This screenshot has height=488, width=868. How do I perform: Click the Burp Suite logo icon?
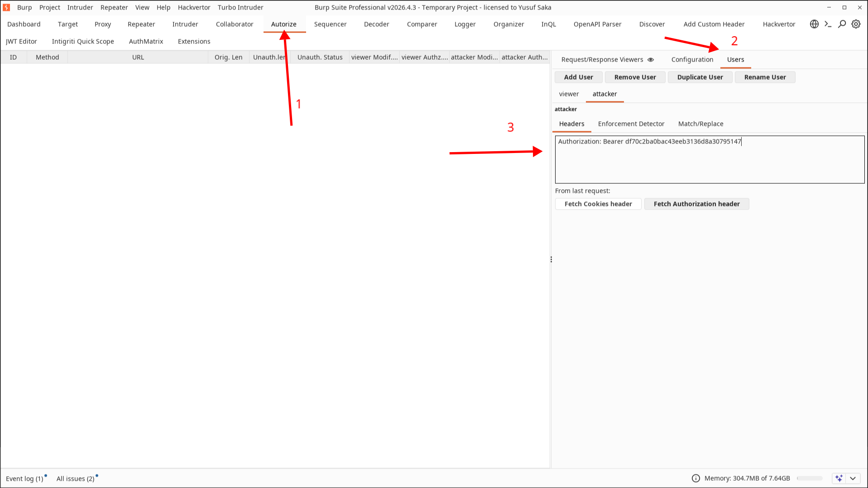[6, 7]
